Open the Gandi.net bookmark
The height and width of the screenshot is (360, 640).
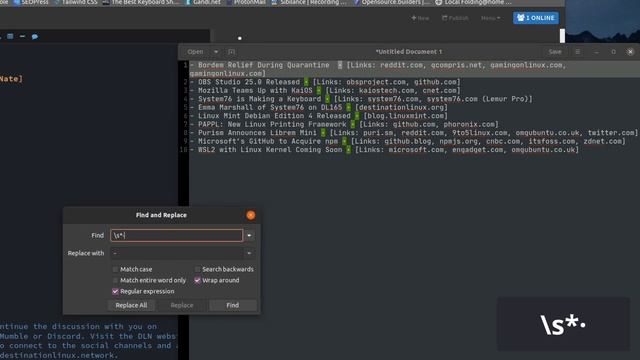(203, 2)
